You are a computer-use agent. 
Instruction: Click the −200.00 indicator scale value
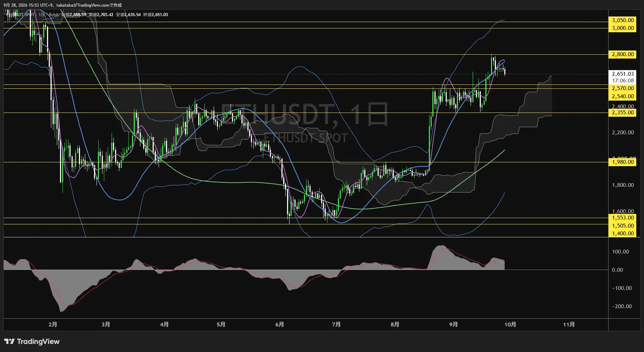click(x=622, y=306)
